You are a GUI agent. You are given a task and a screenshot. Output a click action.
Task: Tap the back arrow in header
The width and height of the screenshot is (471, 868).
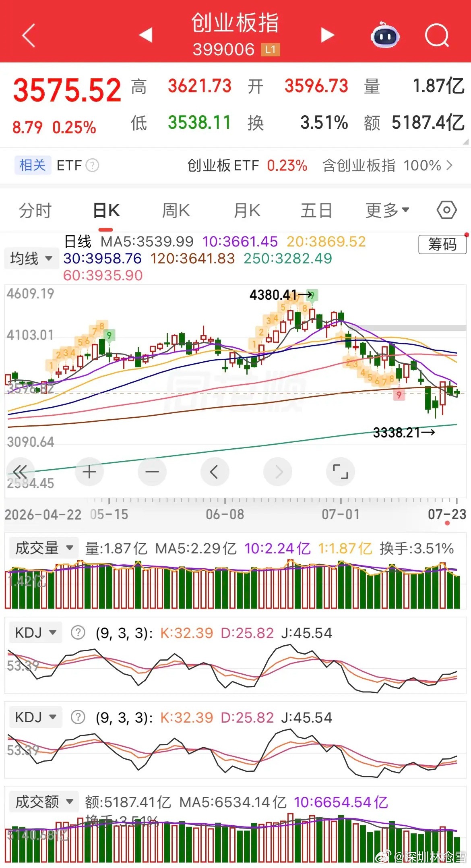coord(28,35)
